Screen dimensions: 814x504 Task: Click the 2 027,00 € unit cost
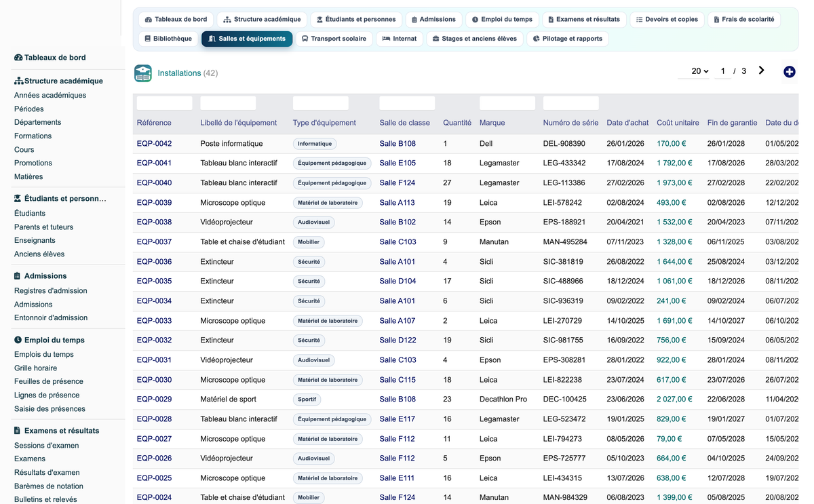click(674, 400)
